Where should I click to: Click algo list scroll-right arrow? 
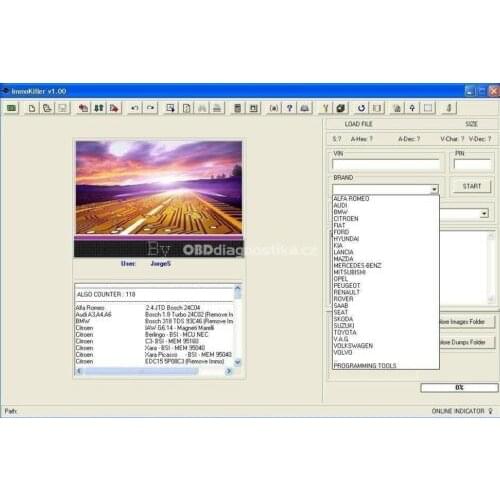(229, 371)
